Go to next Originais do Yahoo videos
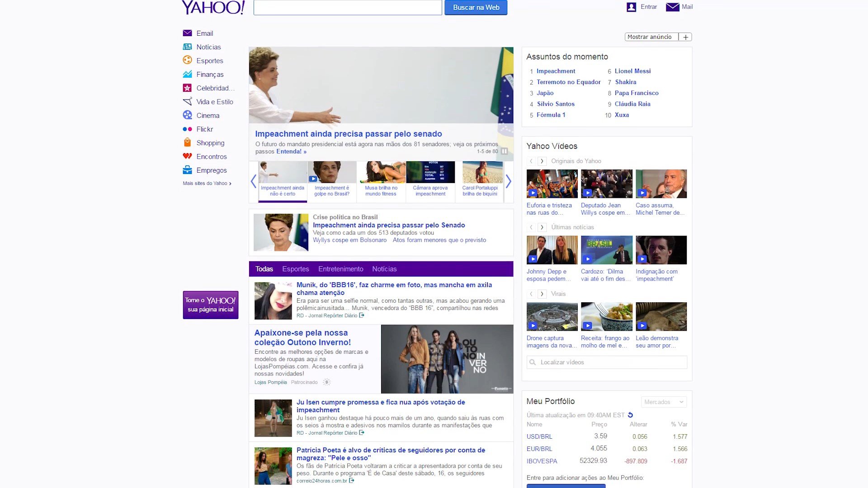Viewport: 868px width, 488px height. 542,161
